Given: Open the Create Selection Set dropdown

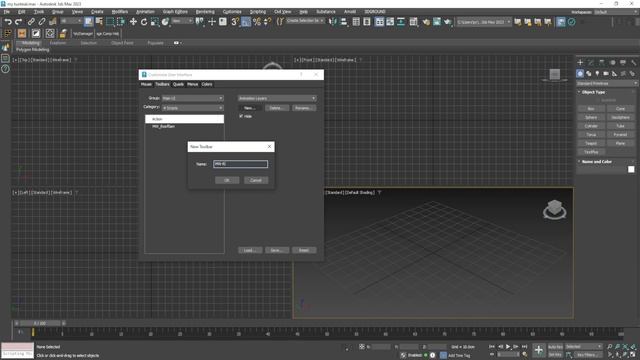Looking at the screenshot, I should [x=305, y=20].
